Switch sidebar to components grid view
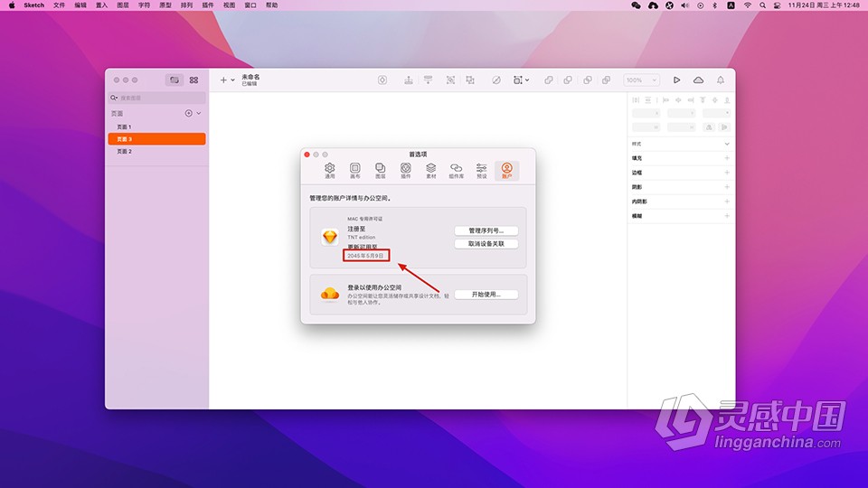Image resolution: width=868 pixels, height=488 pixels. [x=193, y=80]
